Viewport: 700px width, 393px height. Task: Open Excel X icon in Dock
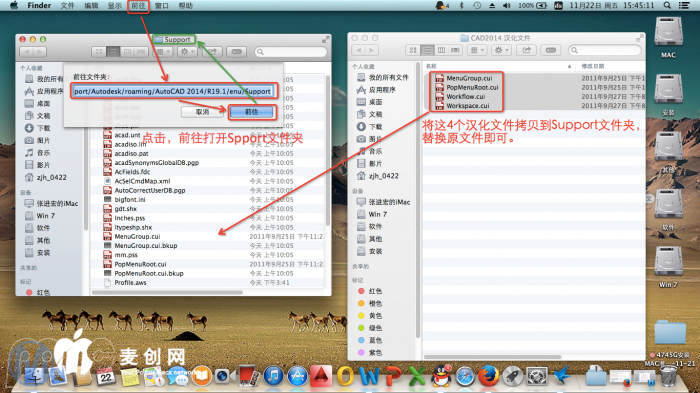coord(417,376)
